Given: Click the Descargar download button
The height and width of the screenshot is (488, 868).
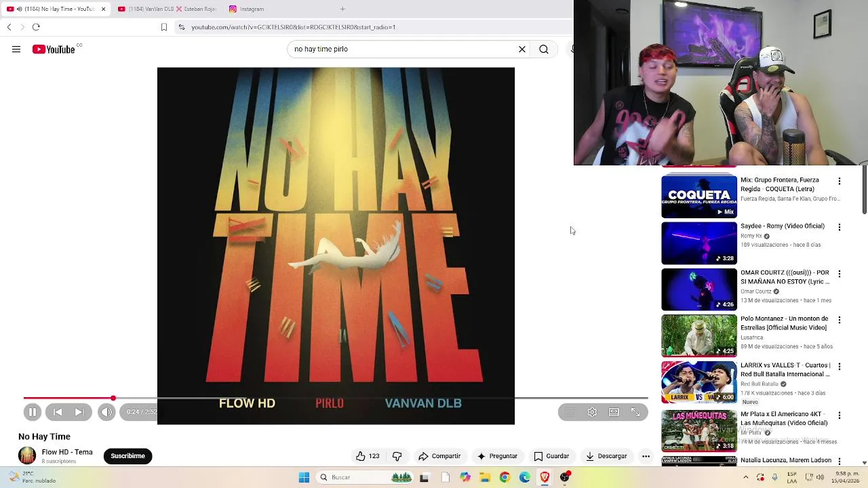Looking at the screenshot, I should point(606,456).
